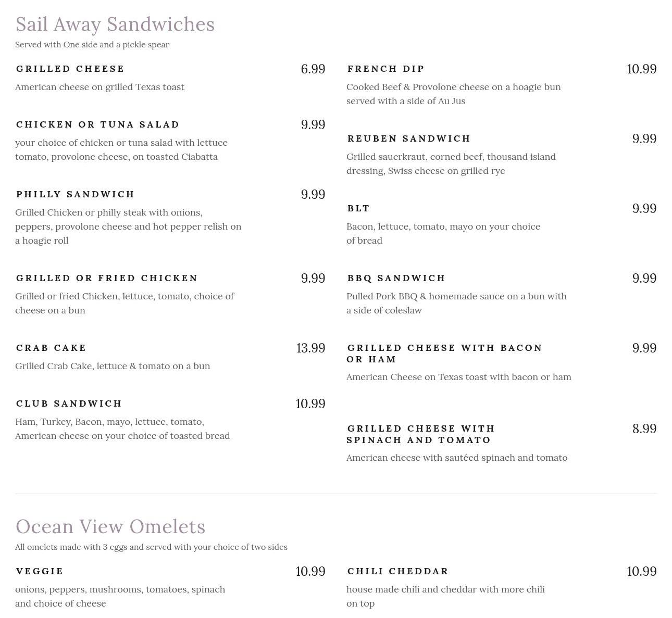Viewport: 672px width, 618px height.
Task: Click the Grilled or Fried Chicken title
Action: (x=107, y=278)
